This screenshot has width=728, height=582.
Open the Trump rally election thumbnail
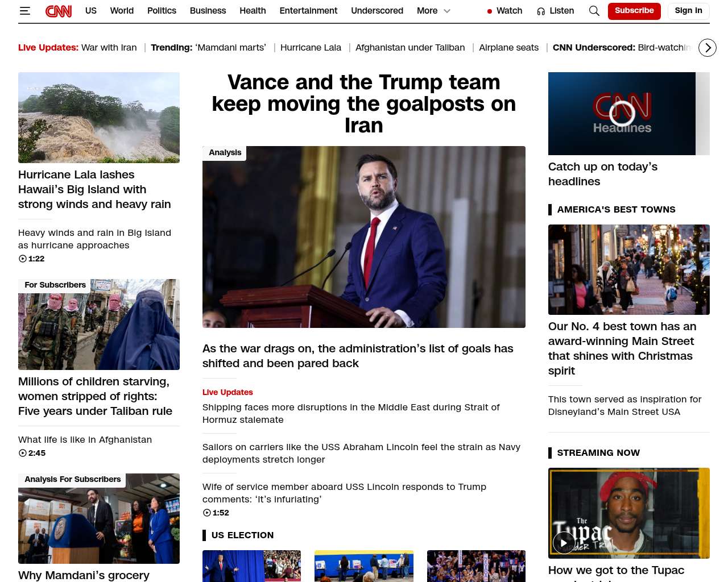(251, 566)
